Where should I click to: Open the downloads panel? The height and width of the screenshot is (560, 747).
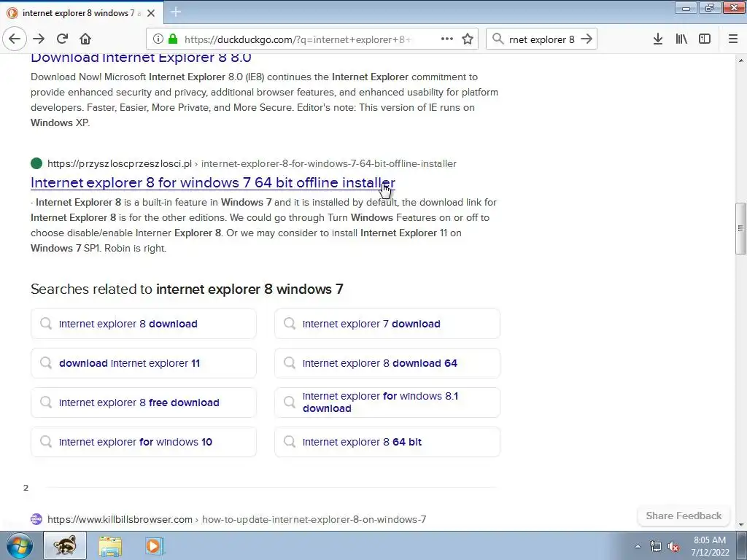point(658,39)
